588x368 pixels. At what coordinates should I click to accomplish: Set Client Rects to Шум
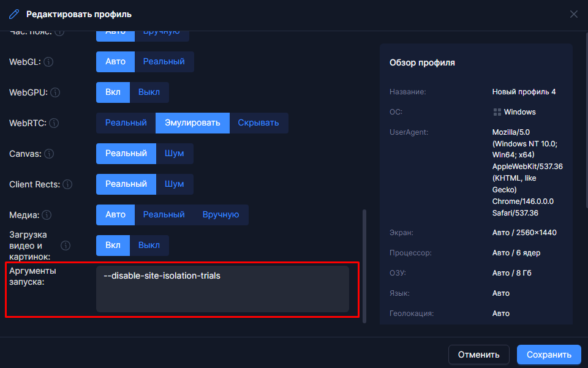[x=175, y=184]
